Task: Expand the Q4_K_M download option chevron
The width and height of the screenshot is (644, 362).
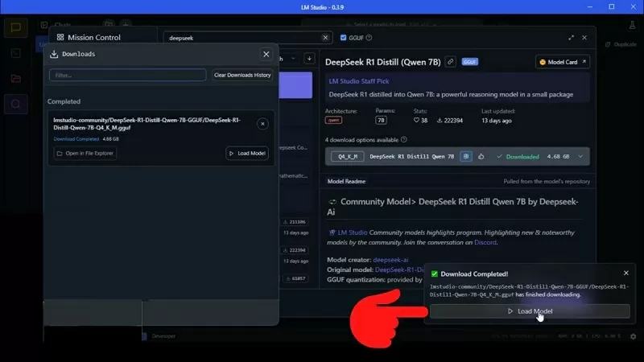Action: click(581, 156)
